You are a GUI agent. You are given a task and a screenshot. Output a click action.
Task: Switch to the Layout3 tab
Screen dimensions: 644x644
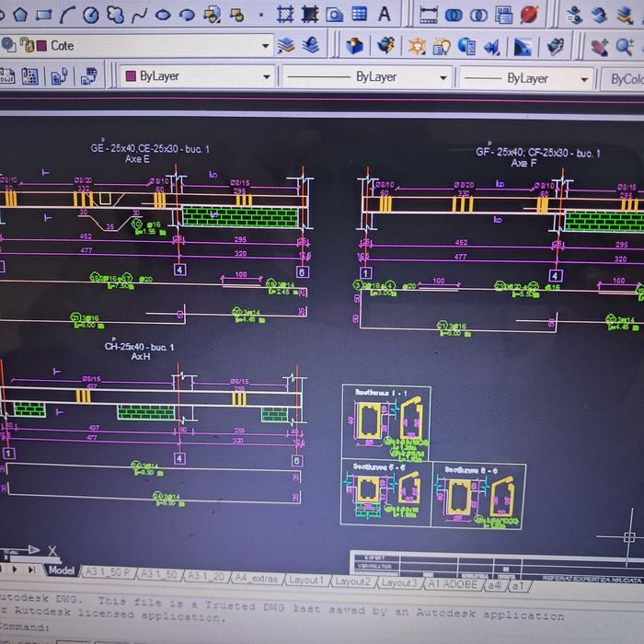pyautogui.click(x=398, y=582)
